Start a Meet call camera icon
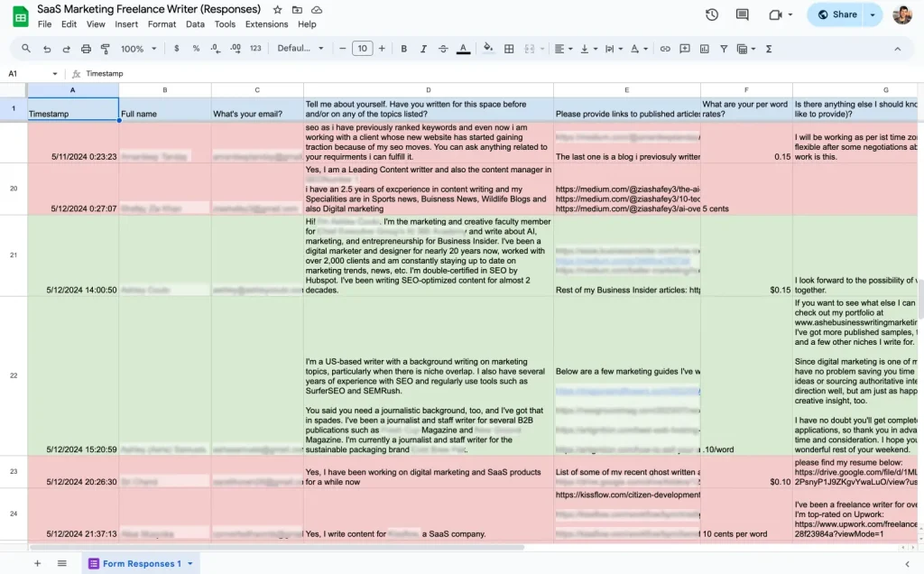 click(x=775, y=14)
